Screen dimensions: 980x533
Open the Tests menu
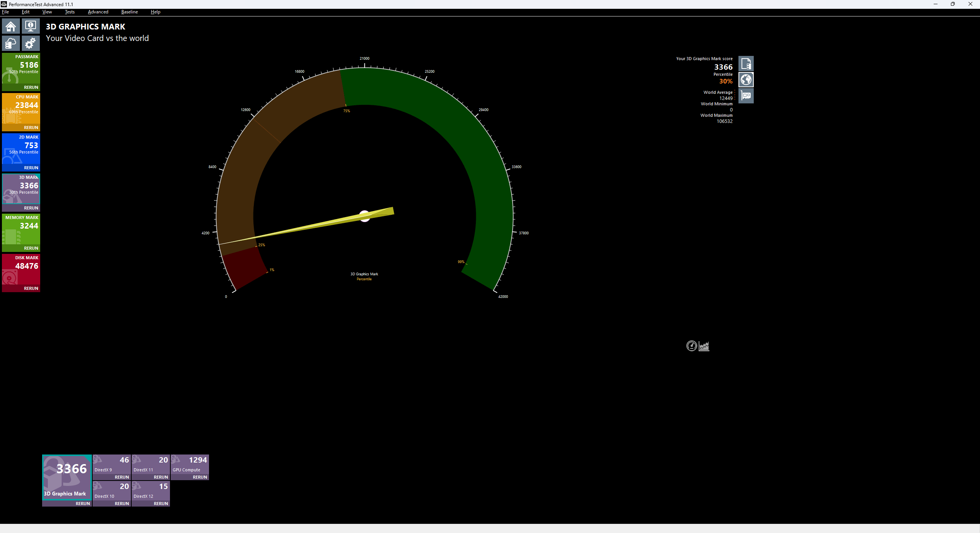pos(70,12)
